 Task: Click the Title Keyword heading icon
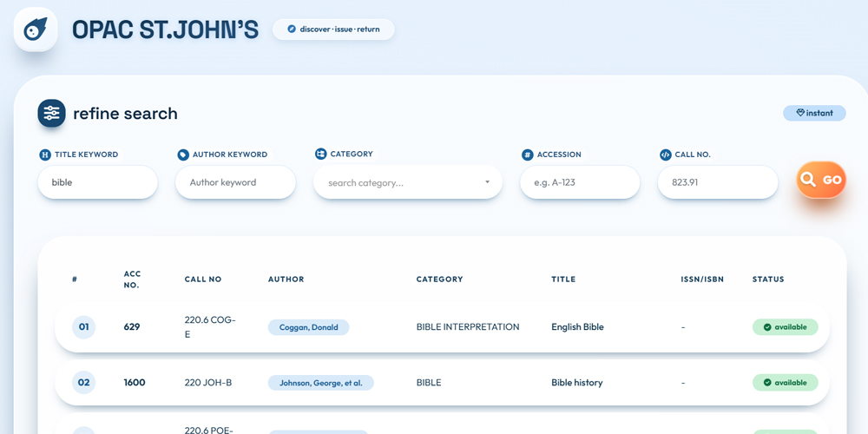click(x=45, y=155)
